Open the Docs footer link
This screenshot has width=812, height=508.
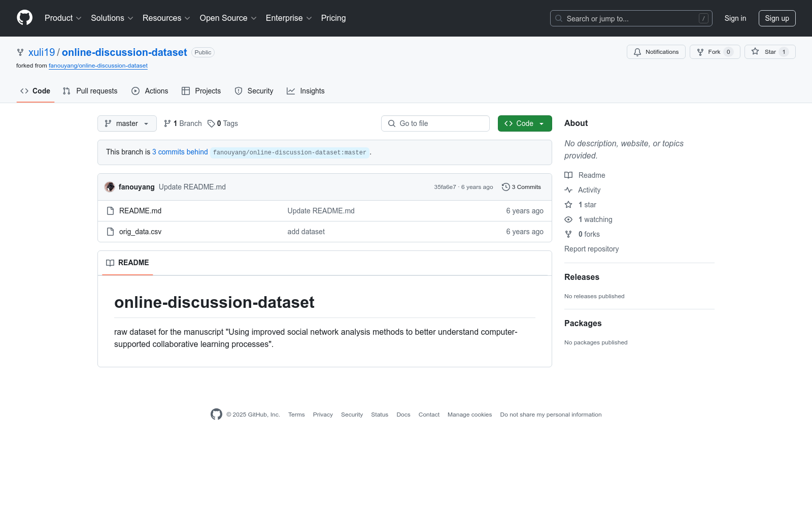pos(403,415)
